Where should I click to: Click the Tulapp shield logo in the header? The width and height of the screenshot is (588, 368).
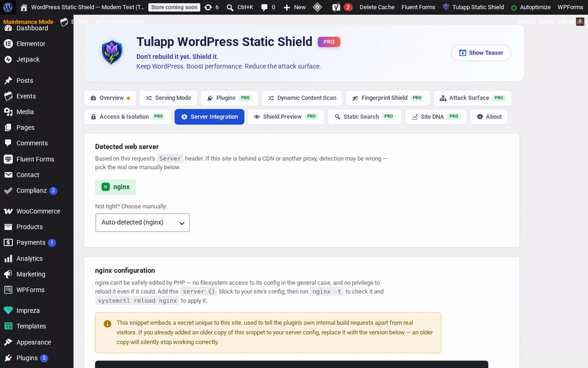[x=111, y=53]
